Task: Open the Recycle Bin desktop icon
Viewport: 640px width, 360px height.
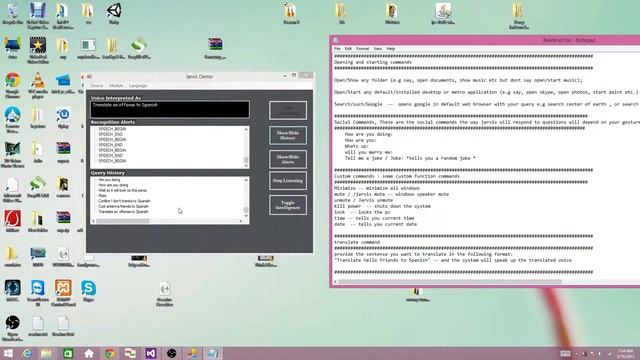Action: 13,13
